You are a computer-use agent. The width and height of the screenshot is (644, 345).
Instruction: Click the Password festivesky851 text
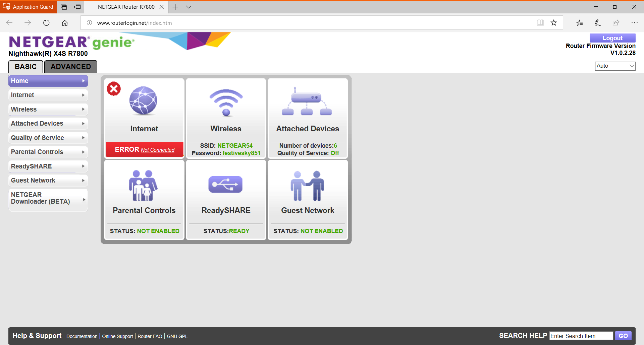[x=226, y=153]
